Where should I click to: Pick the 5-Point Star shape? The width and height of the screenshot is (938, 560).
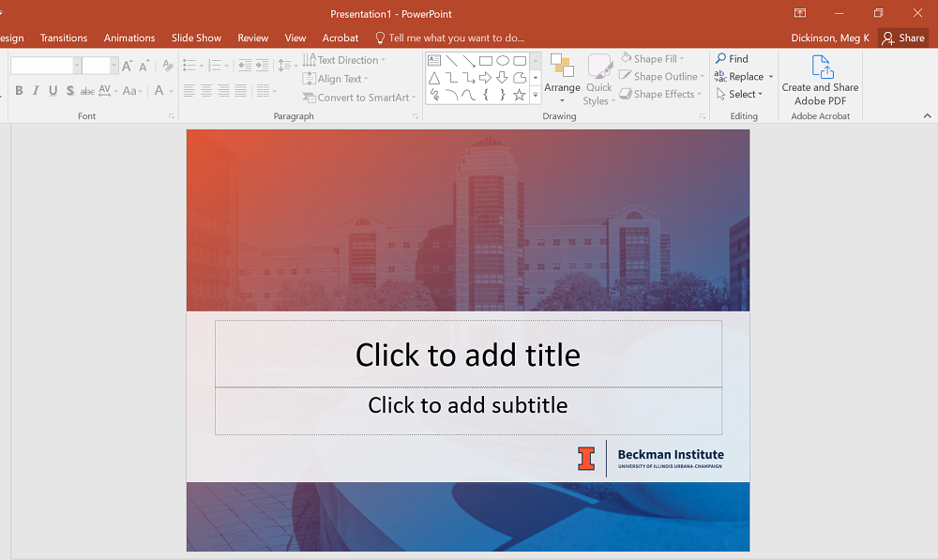tap(520, 95)
